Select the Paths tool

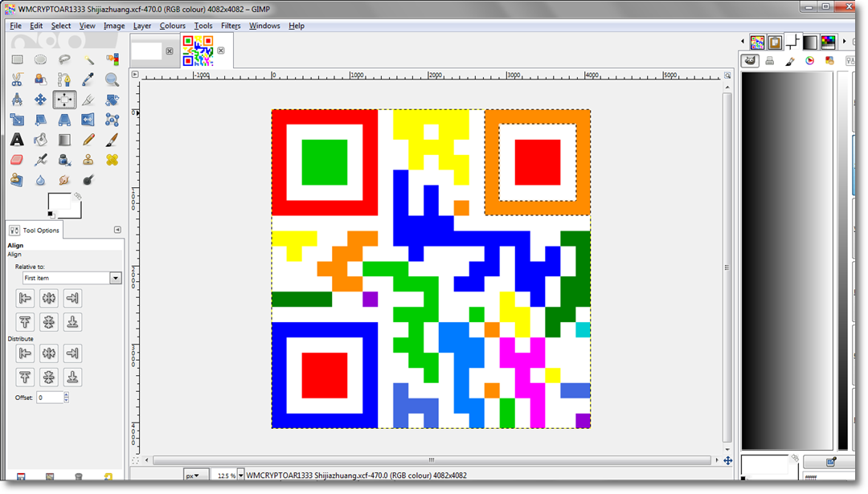(64, 80)
